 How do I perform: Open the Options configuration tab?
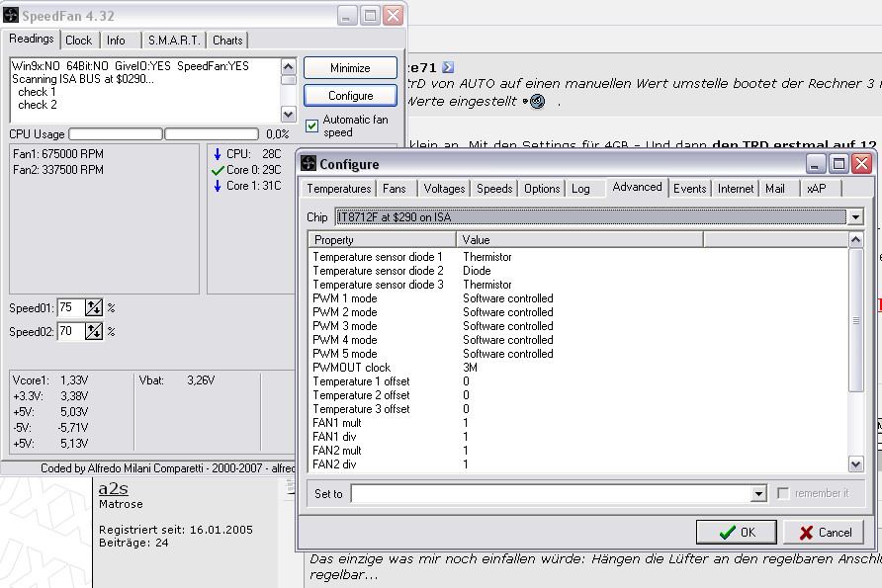[542, 189]
